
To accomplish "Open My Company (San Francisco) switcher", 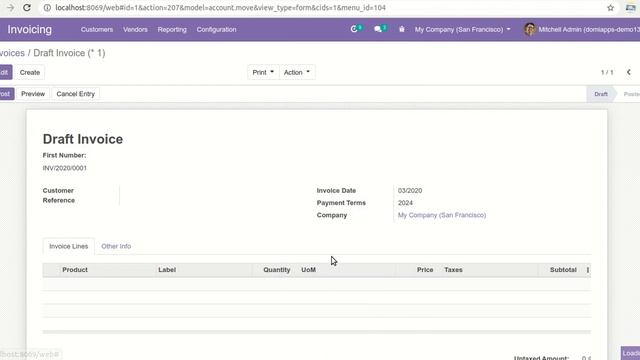I will (x=462, y=29).
